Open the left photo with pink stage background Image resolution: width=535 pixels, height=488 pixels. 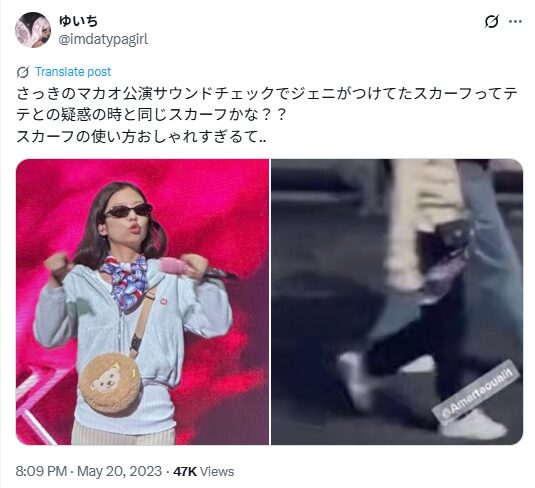142,302
